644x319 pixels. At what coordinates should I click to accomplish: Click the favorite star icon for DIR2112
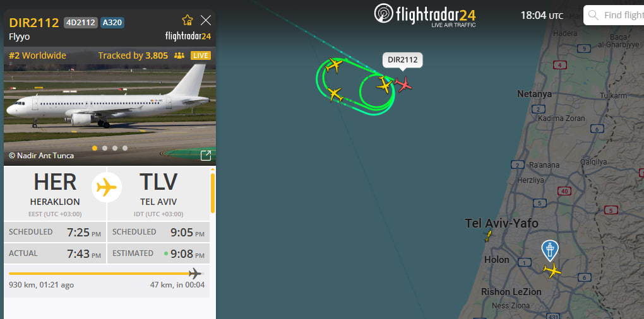188,20
